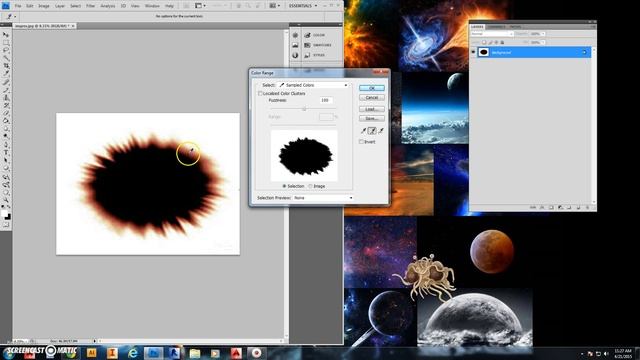Image resolution: width=640 pixels, height=360 pixels.
Task: Click the add layer style fx icon
Action: 542,207
